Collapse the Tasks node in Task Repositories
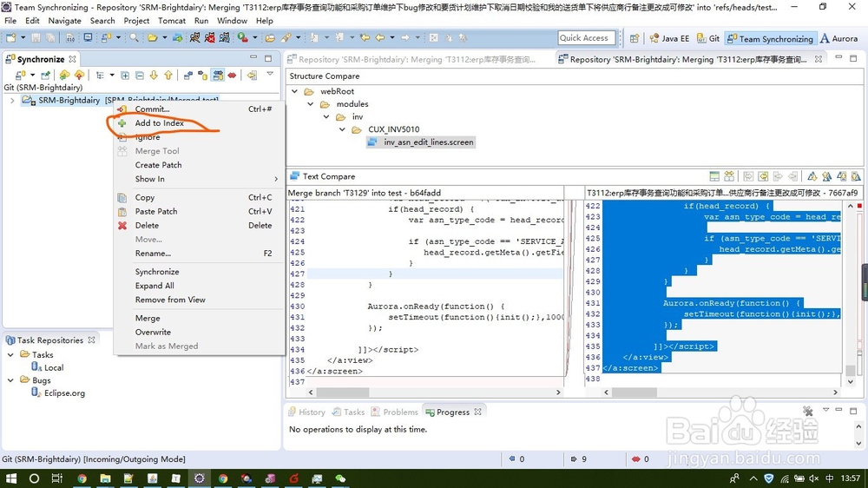 point(10,354)
